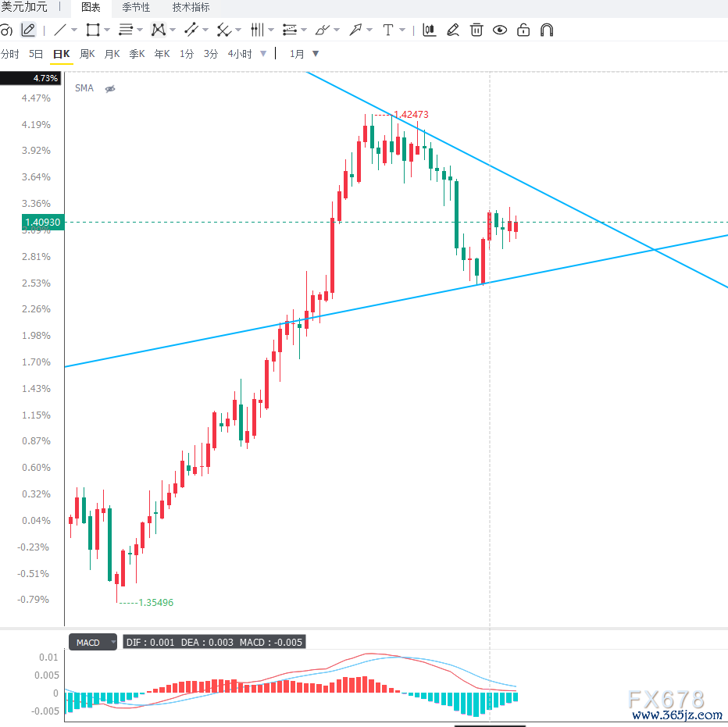Select the 分时 timeframe
This screenshot has height=727, width=728.
pyautogui.click(x=9, y=54)
